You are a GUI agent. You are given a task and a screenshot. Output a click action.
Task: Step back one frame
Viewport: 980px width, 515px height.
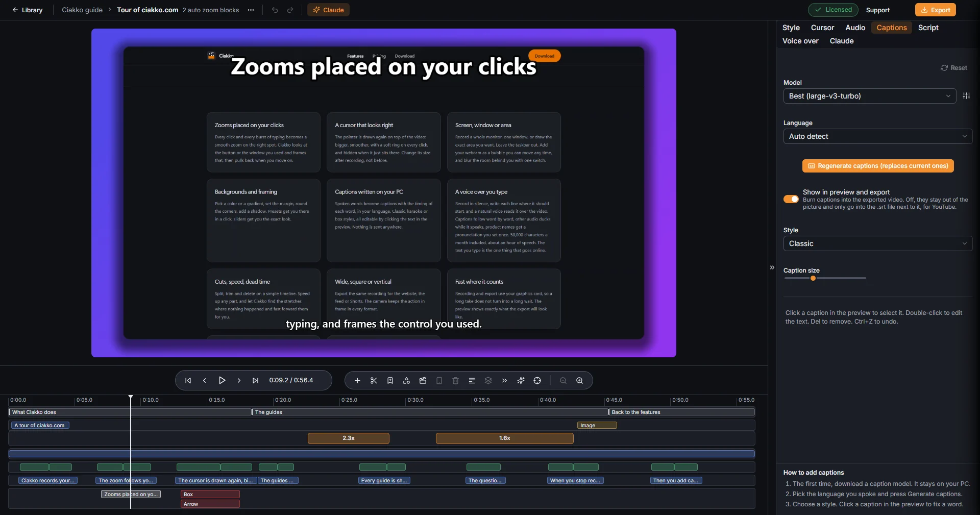point(205,380)
